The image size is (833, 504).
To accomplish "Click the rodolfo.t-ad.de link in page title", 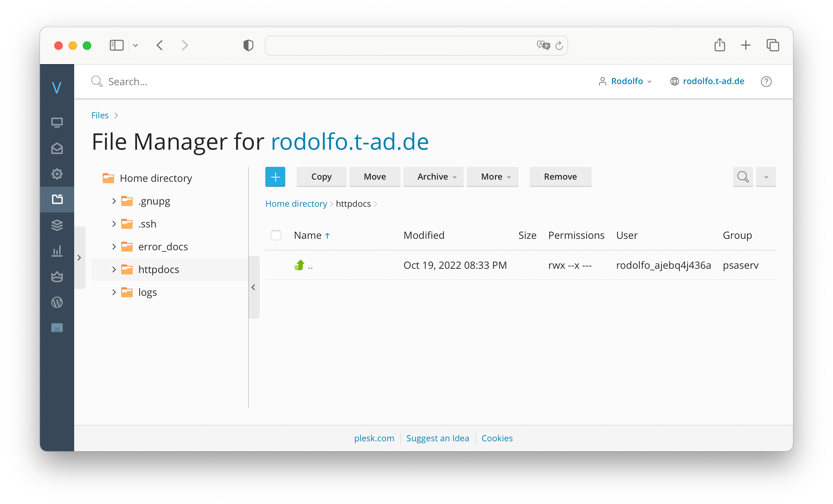I will [350, 142].
